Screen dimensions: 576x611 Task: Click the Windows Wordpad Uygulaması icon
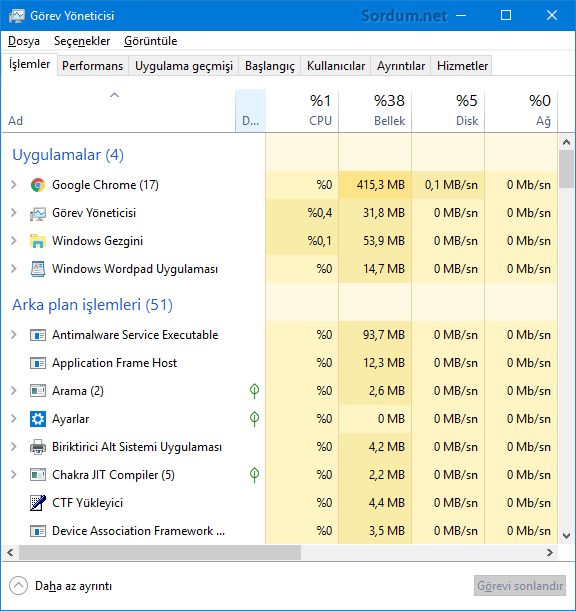click(x=38, y=269)
